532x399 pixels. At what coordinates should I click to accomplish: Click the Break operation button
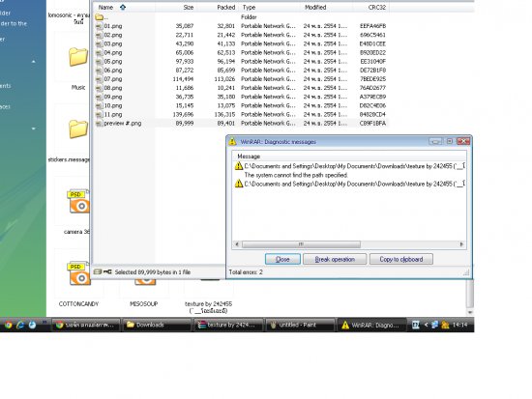[x=335, y=259]
